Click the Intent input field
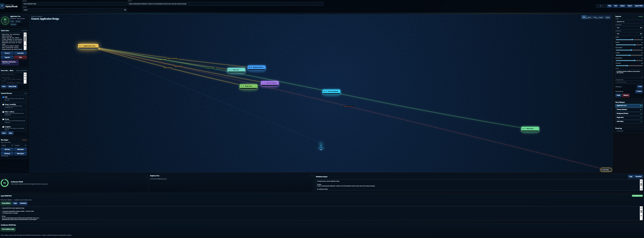 (226, 4)
